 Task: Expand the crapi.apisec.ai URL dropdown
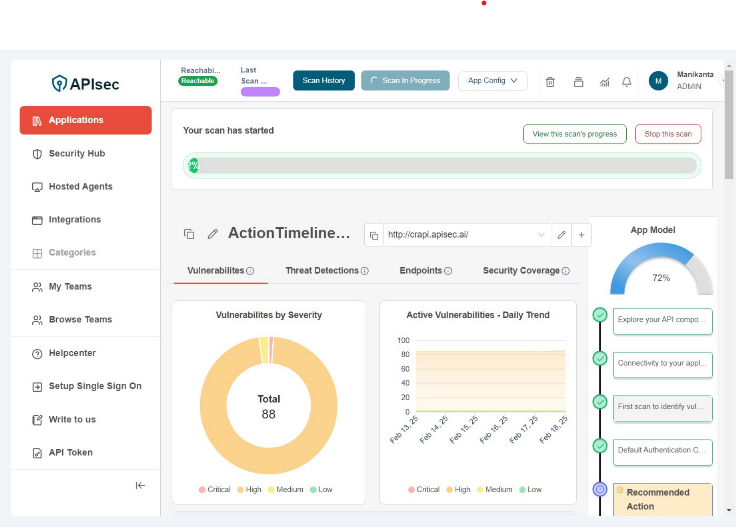tap(542, 235)
